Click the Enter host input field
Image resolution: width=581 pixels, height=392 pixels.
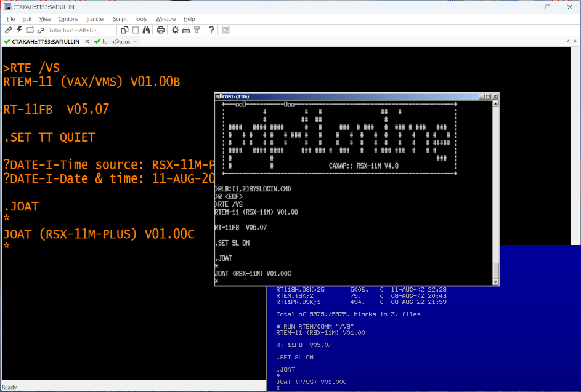pyautogui.click(x=80, y=30)
